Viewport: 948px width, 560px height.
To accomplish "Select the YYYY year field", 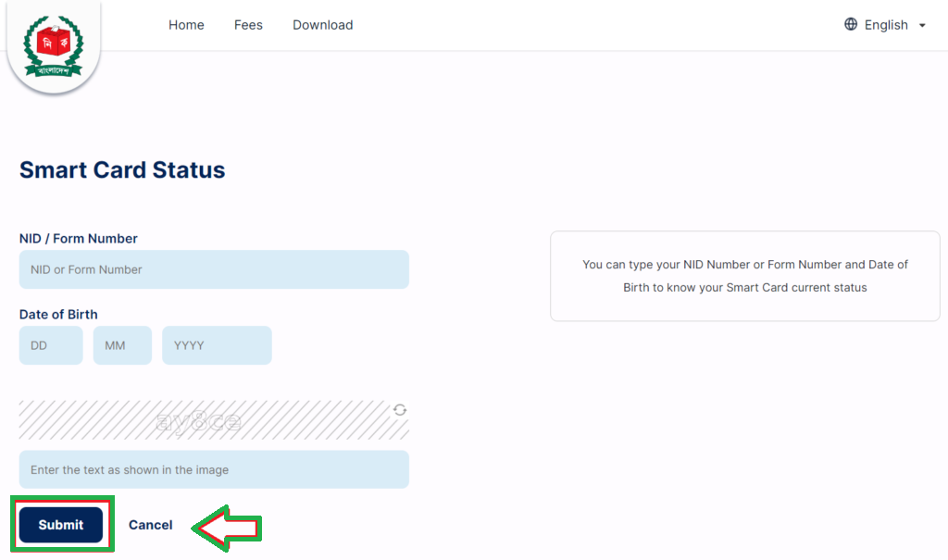I will 217,345.
